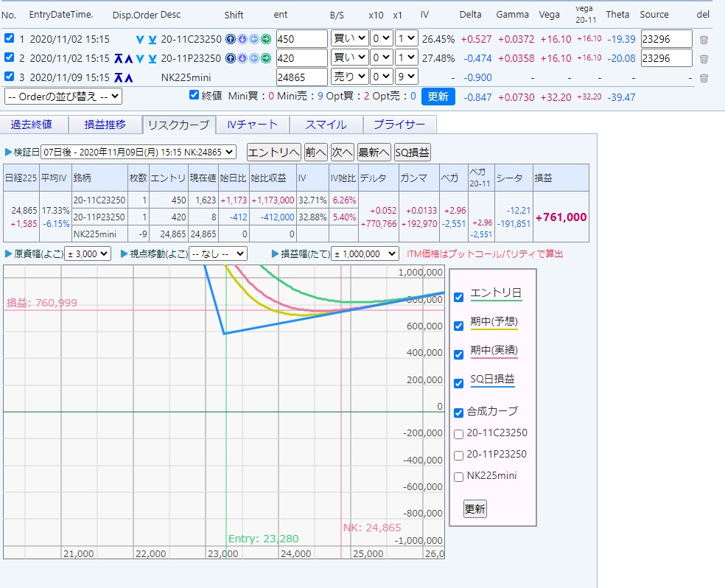This screenshot has width=725, height=588.
Task: Click the row 1 ent price field 450
Action: click(302, 39)
